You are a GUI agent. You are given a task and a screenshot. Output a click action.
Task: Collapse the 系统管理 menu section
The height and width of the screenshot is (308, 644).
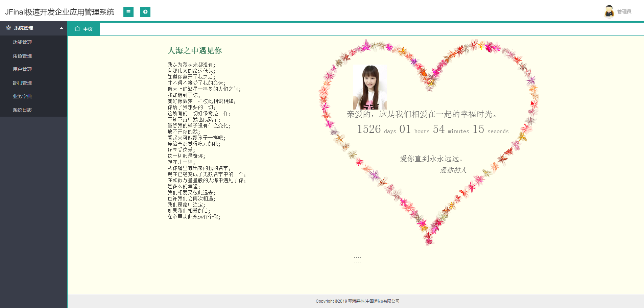[x=61, y=28]
